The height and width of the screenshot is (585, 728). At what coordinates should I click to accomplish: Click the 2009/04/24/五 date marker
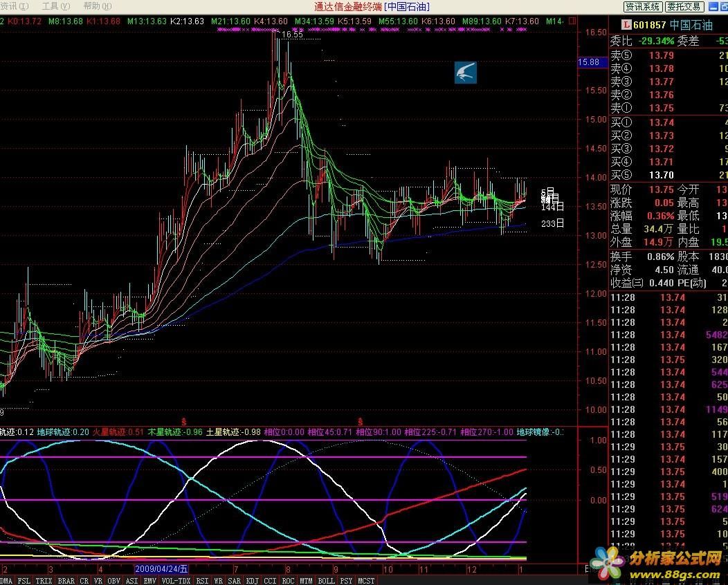[161, 569]
